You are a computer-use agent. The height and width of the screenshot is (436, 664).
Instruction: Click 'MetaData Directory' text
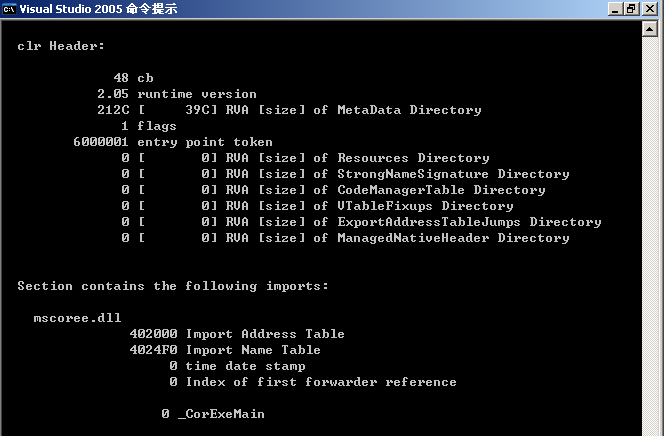pyautogui.click(x=409, y=110)
